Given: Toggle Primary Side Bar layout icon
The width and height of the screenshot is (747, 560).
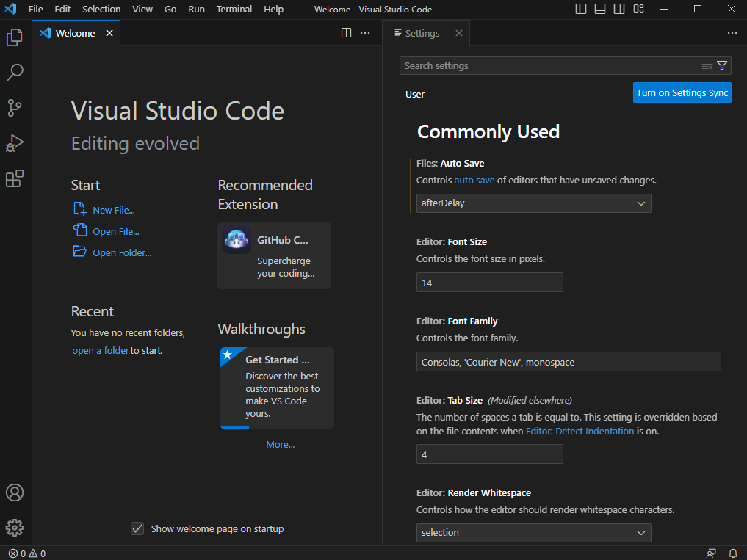Looking at the screenshot, I should (x=581, y=9).
